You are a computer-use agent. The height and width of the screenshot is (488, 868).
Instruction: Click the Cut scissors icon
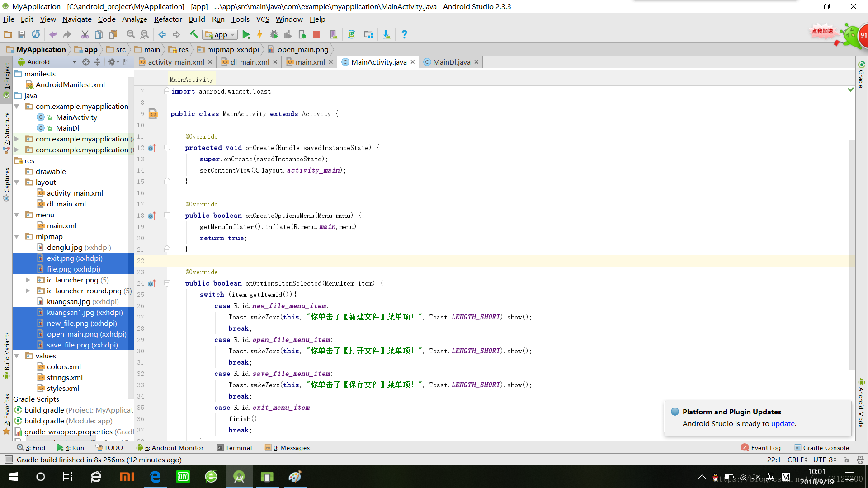coord(85,34)
